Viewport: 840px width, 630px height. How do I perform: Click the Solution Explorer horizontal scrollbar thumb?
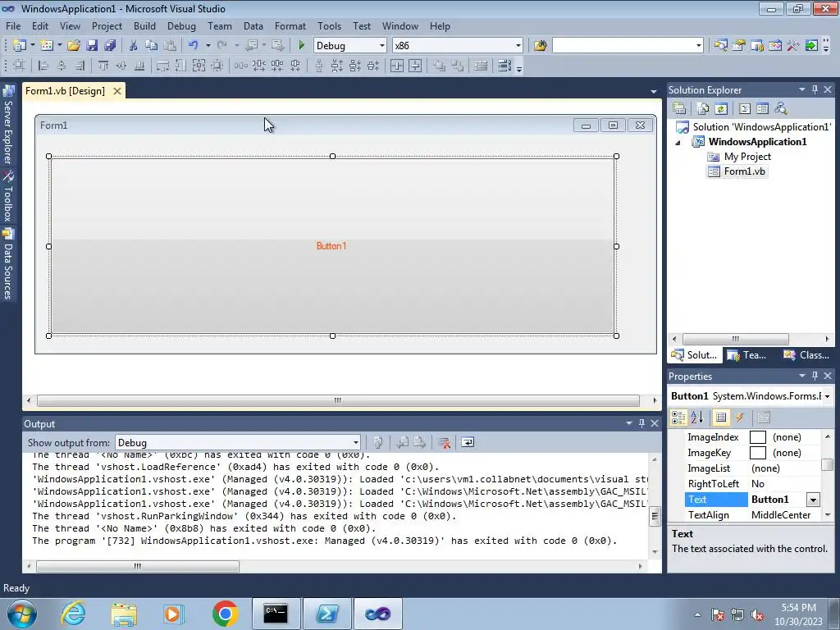pos(736,339)
